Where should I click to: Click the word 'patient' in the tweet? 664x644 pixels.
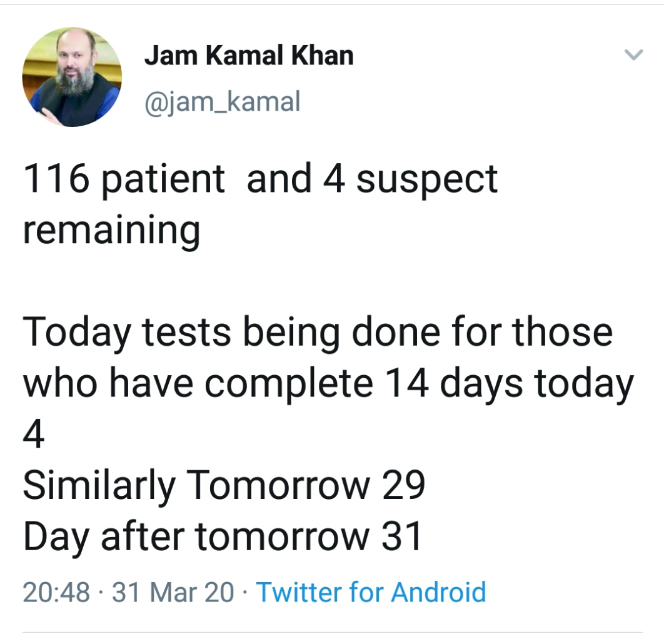pyautogui.click(x=164, y=179)
